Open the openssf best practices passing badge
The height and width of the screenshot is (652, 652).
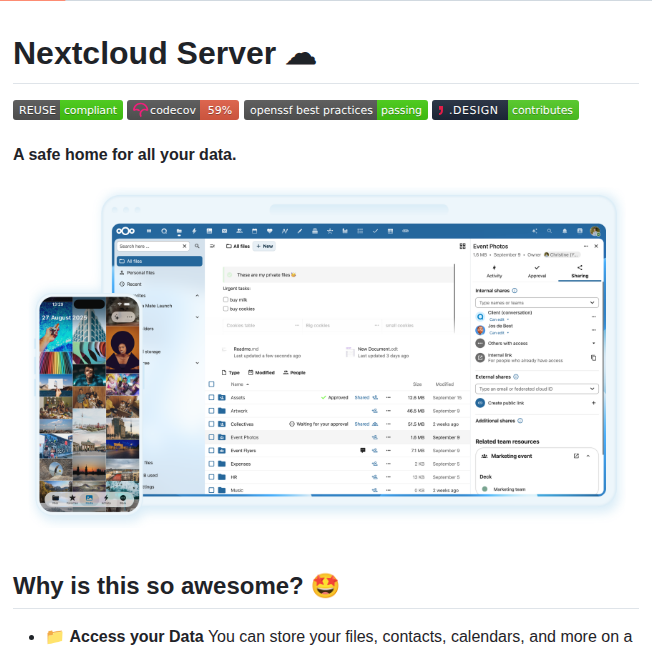(x=336, y=110)
